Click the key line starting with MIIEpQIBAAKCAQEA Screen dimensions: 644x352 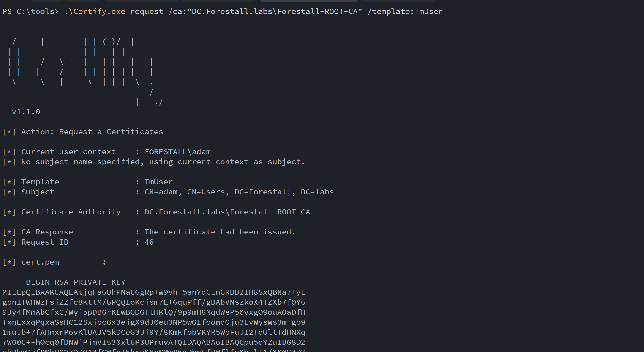154,292
